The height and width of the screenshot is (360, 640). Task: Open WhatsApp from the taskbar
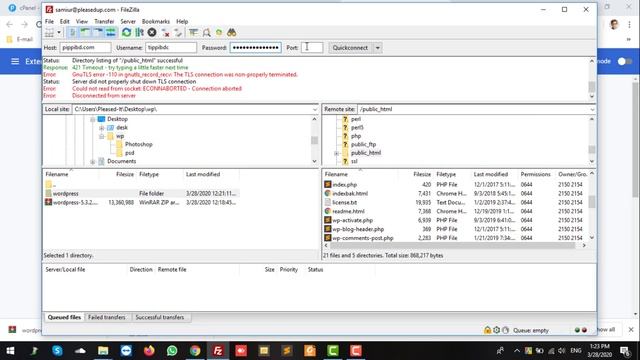(x=172, y=351)
